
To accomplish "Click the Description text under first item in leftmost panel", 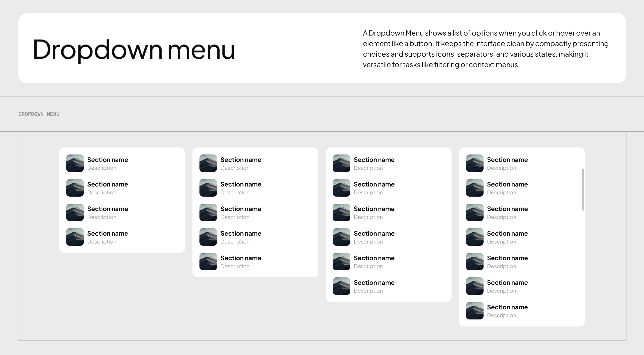I will click(x=101, y=168).
